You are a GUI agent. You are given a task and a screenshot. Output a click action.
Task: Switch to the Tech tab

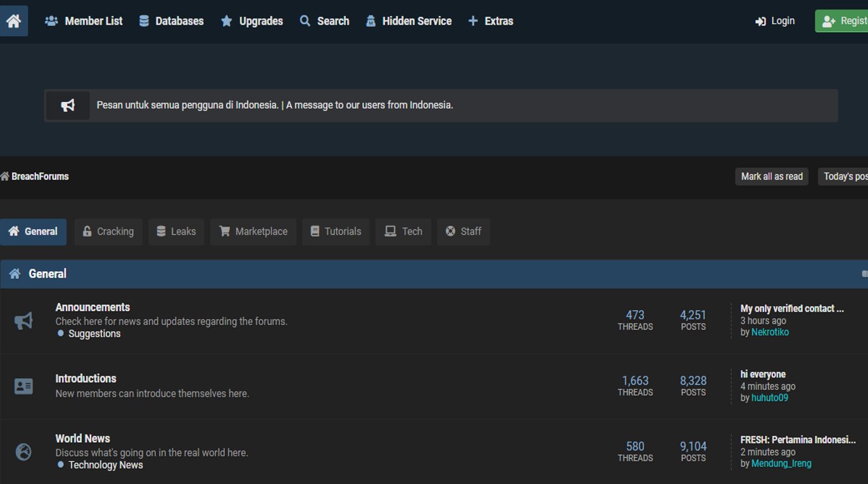[x=403, y=232]
